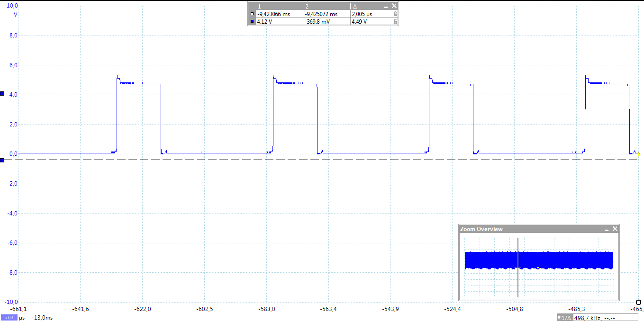The image size is (644, 321).
Task: Minimize the ruler legend panel
Action: pos(386,6)
